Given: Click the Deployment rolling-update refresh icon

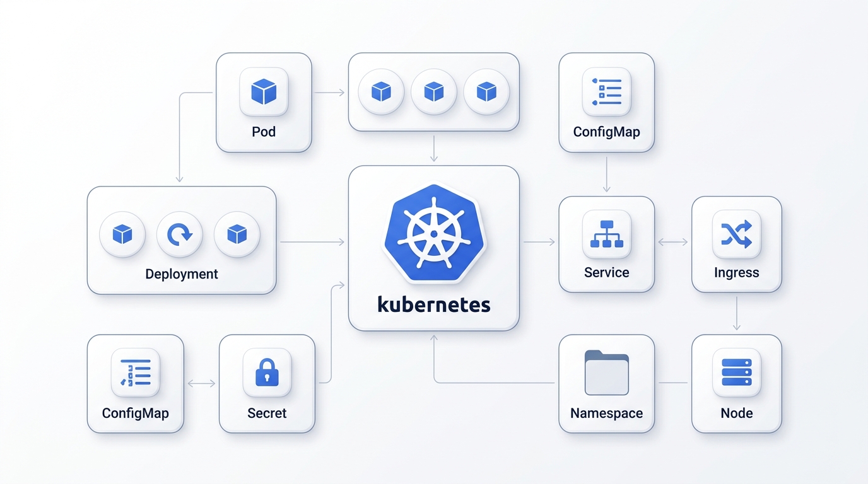Looking at the screenshot, I should point(180,234).
